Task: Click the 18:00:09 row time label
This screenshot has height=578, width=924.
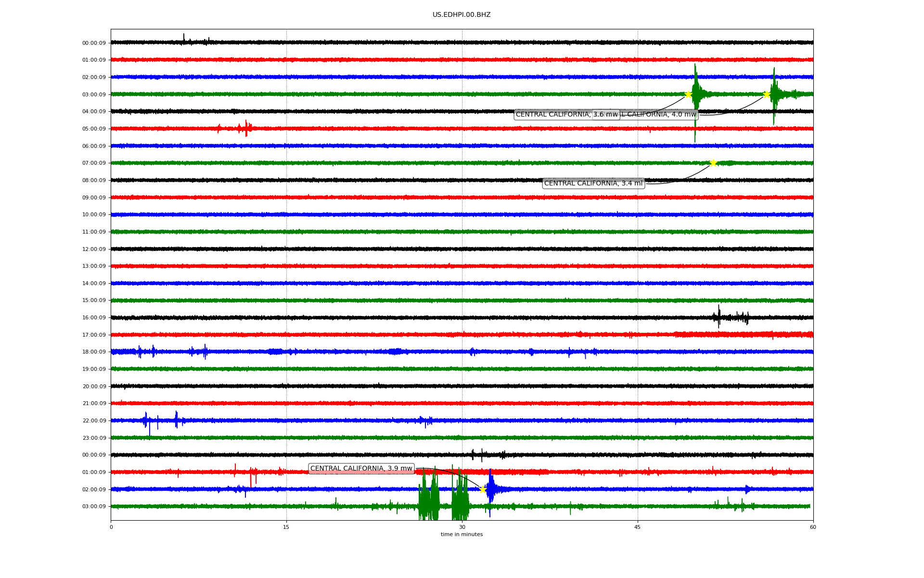Action: (x=94, y=352)
